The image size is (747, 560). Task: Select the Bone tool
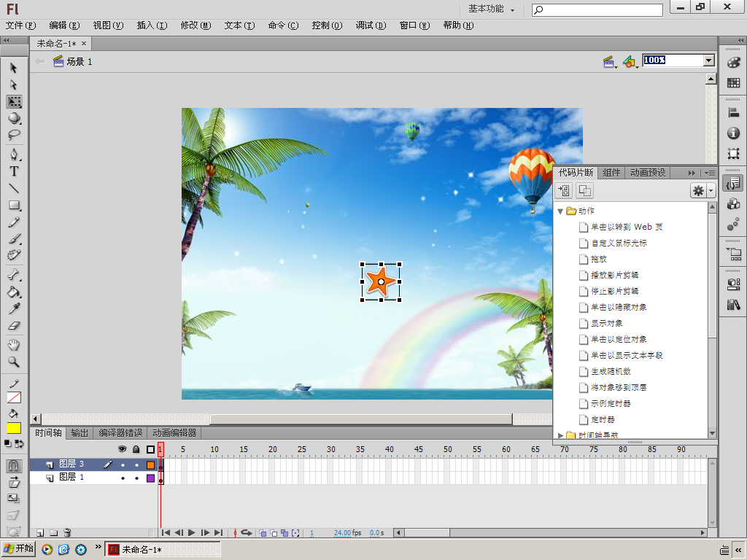(14, 275)
